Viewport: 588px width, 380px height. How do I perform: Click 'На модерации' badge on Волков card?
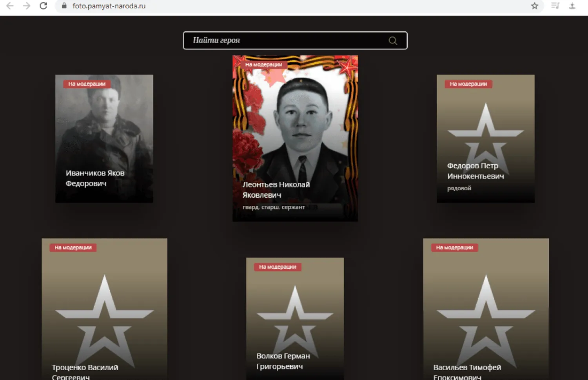coord(278,267)
